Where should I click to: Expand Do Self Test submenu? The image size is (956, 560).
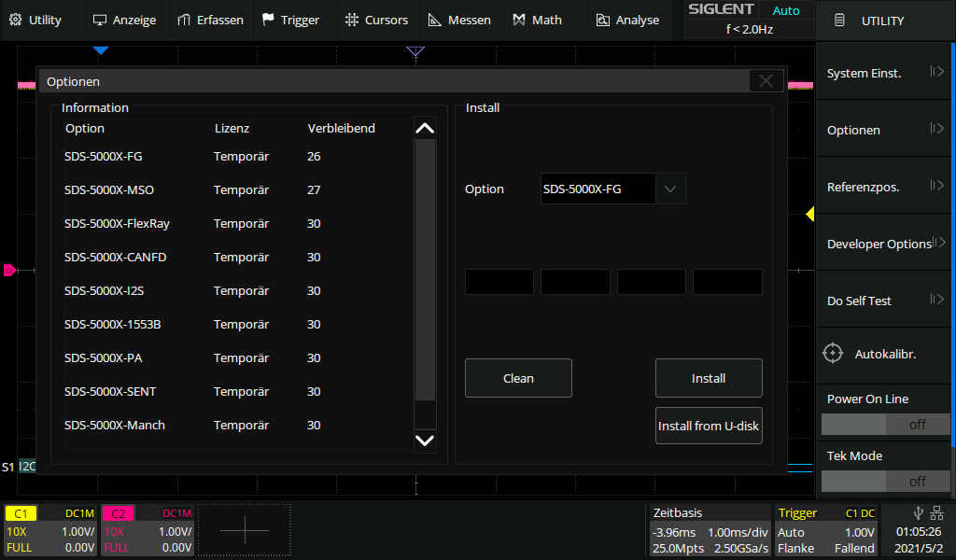pos(883,300)
